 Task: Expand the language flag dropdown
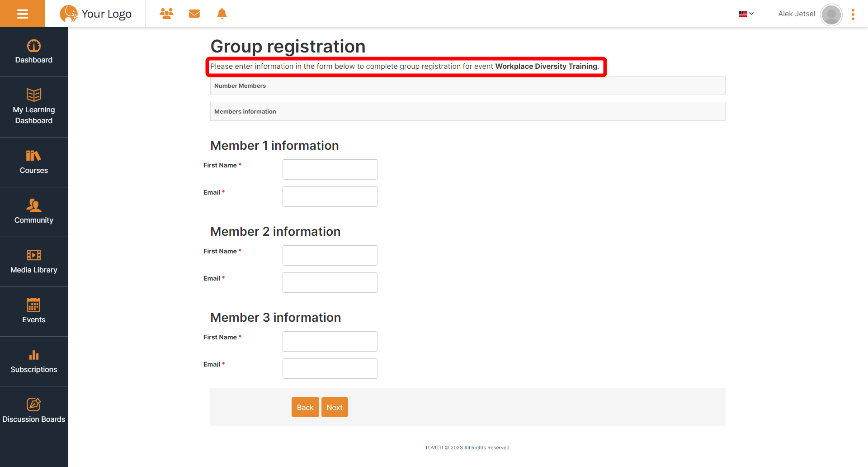point(746,14)
